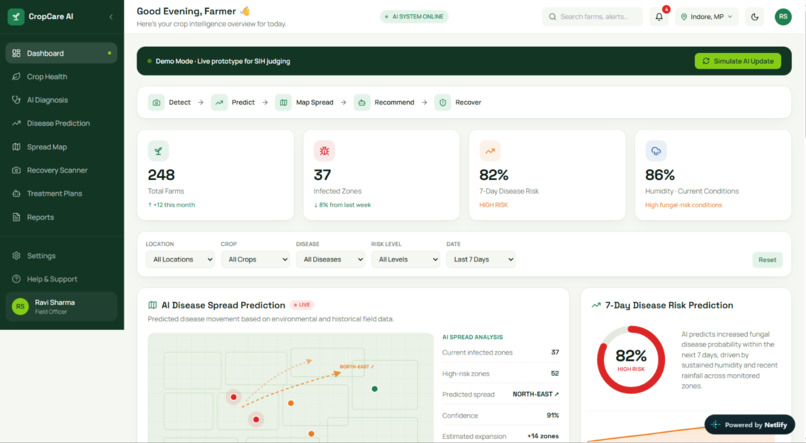Screen dimensions: 806x443
Task: Open Crop Health in the sidebar
Action: 61,77
